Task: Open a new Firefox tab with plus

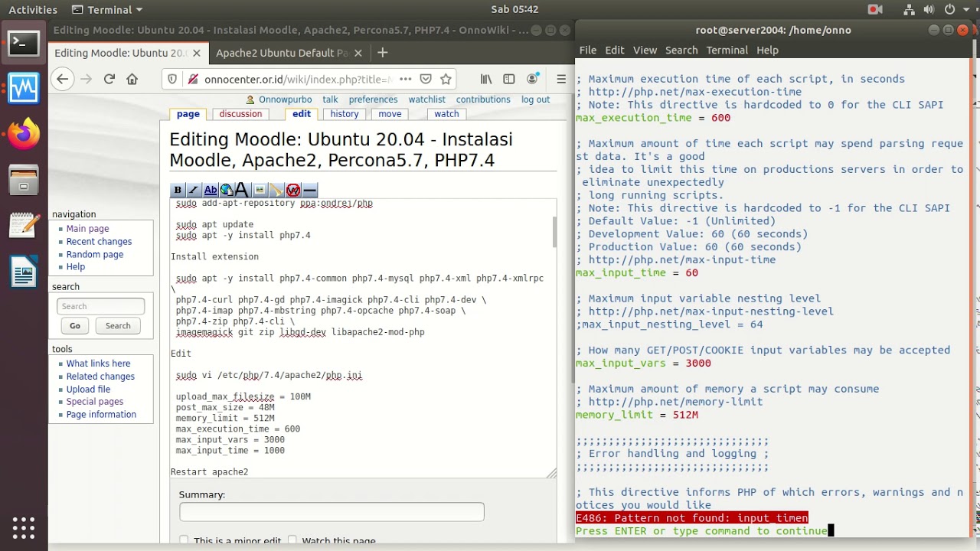Action: point(383,53)
